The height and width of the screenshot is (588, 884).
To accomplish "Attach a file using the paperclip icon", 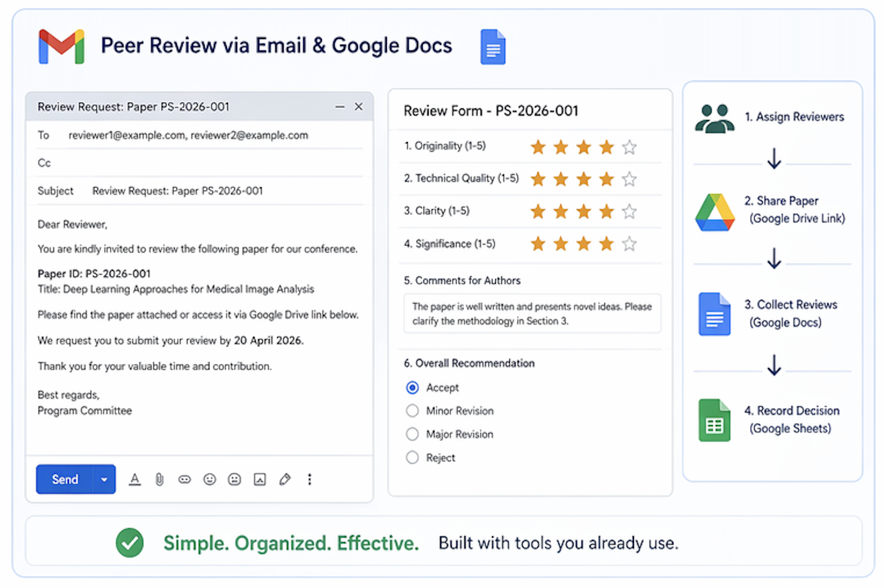I will tap(160, 480).
